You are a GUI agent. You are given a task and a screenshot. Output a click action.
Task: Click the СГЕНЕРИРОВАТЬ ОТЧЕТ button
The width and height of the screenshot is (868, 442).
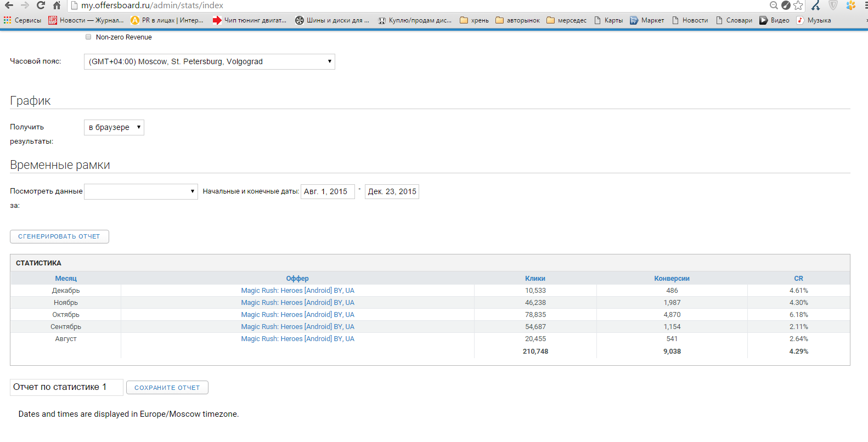click(x=59, y=236)
